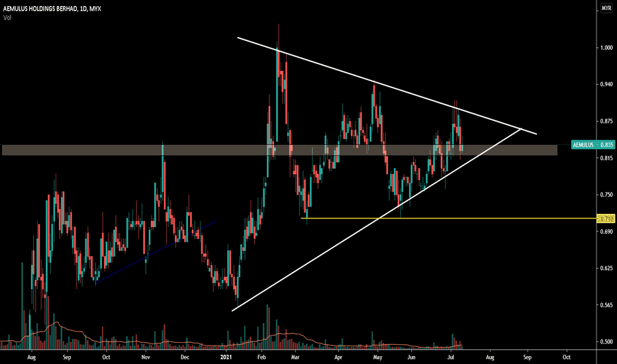Click the first Oct date label
Viewport: 617px width, 364px height.
point(106,357)
